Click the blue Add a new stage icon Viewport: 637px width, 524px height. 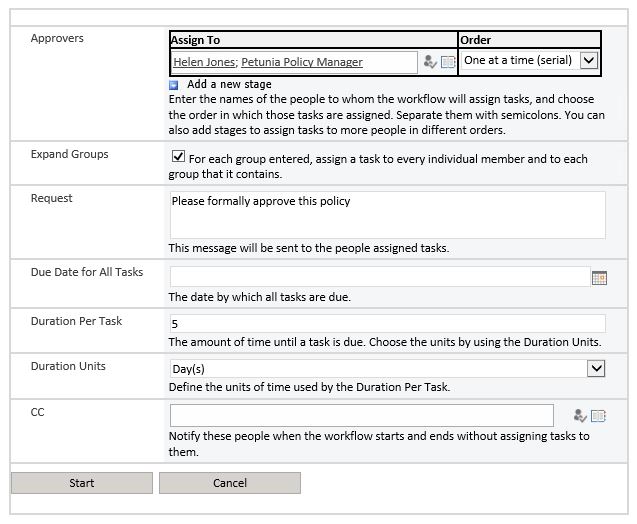pos(174,85)
